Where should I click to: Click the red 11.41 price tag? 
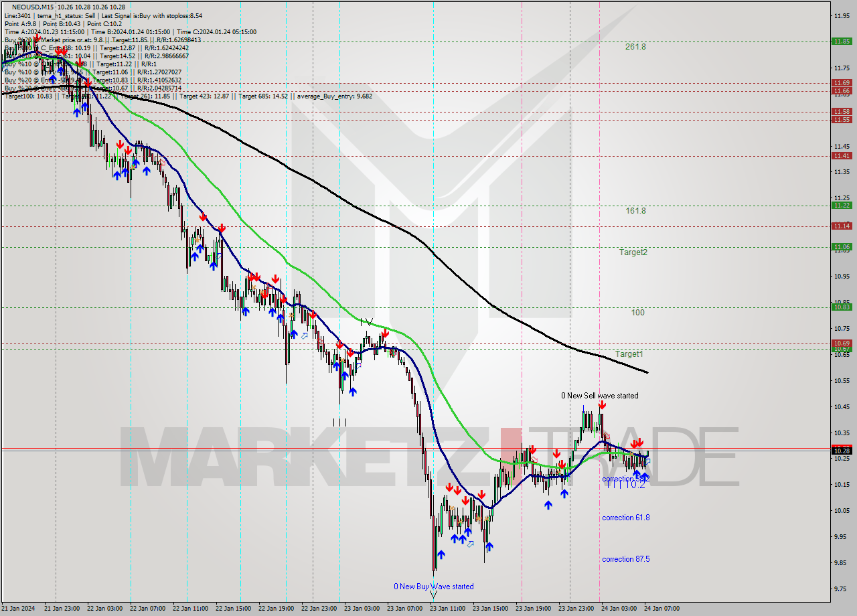[x=841, y=155]
